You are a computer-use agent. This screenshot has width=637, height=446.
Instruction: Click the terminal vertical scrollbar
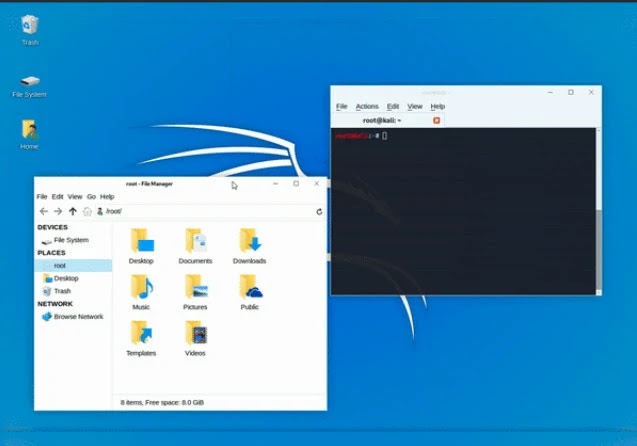click(x=598, y=248)
